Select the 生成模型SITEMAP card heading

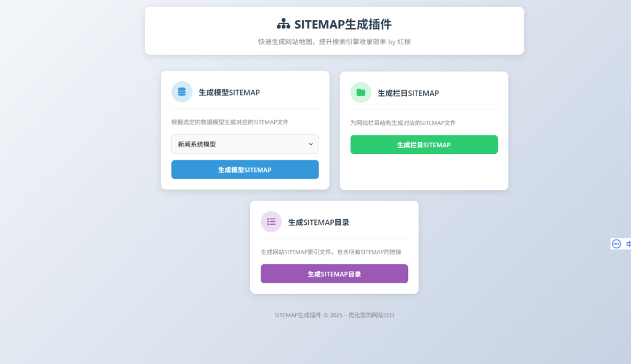(x=229, y=92)
